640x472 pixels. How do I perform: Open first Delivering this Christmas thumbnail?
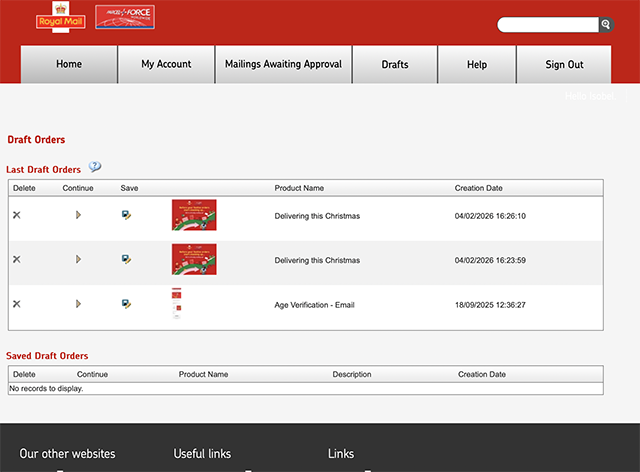point(194,215)
